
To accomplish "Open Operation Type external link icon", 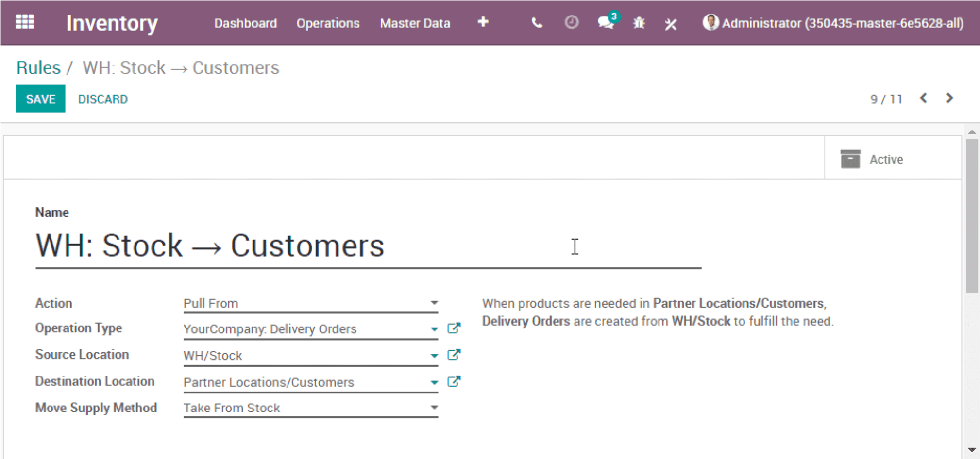I will [454, 328].
